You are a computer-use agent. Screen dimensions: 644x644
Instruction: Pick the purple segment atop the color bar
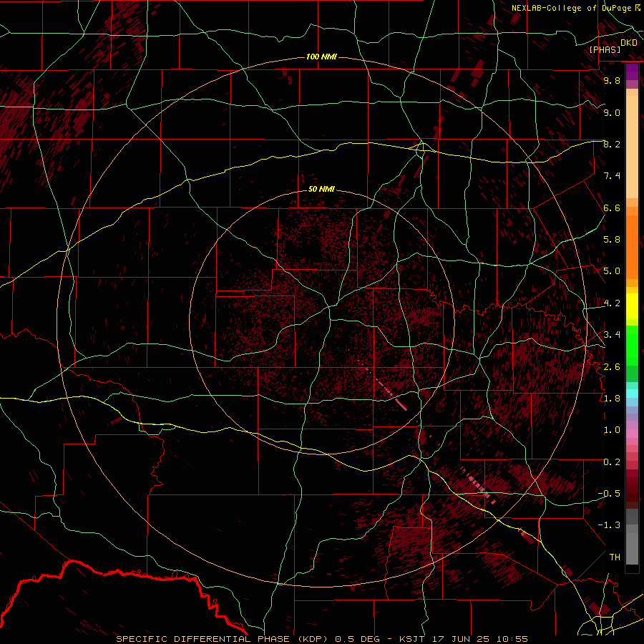click(x=632, y=72)
